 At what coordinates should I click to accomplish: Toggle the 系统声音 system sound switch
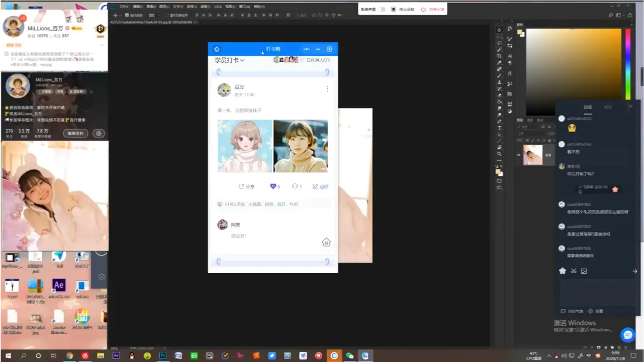(x=381, y=9)
